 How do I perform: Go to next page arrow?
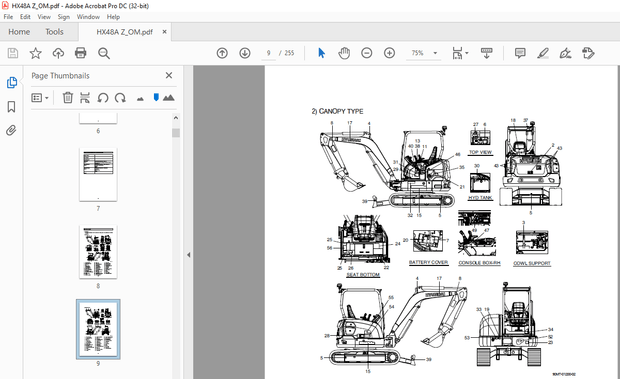tap(245, 53)
